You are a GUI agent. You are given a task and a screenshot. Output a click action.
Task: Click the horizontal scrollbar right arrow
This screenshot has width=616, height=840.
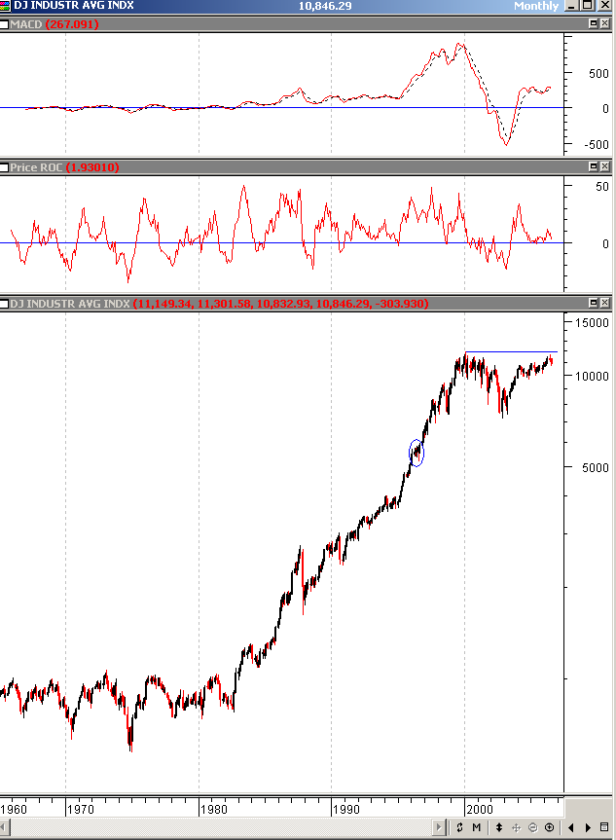(x=439, y=827)
